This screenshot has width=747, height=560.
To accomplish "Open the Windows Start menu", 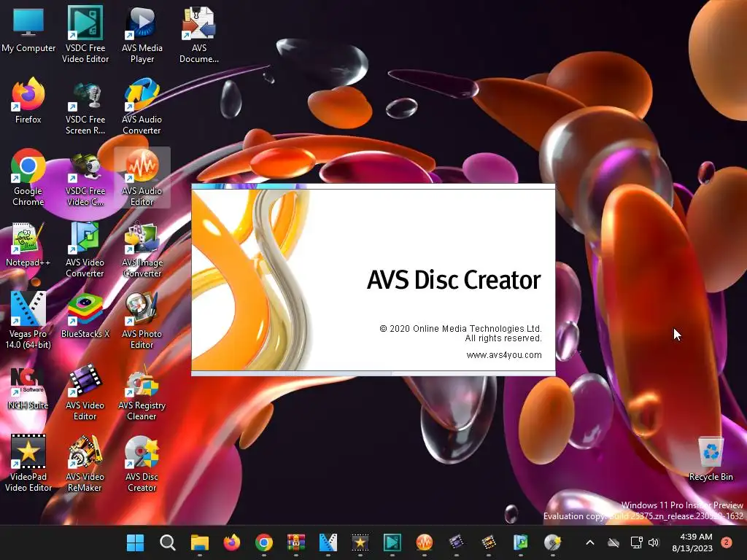I will pos(135,542).
